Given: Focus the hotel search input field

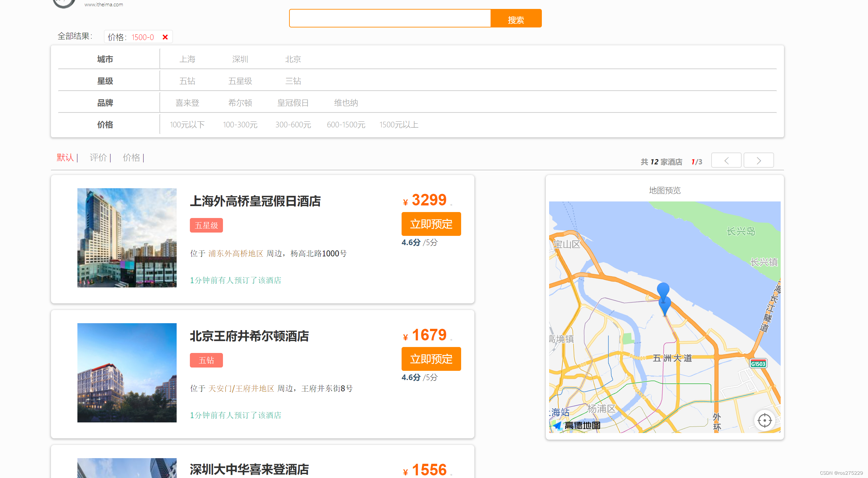Looking at the screenshot, I should click(390, 19).
